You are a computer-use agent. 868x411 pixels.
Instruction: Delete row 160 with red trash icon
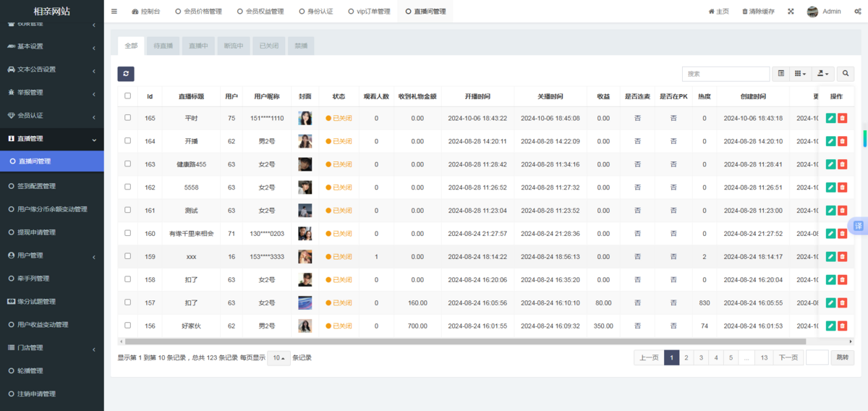pos(843,234)
